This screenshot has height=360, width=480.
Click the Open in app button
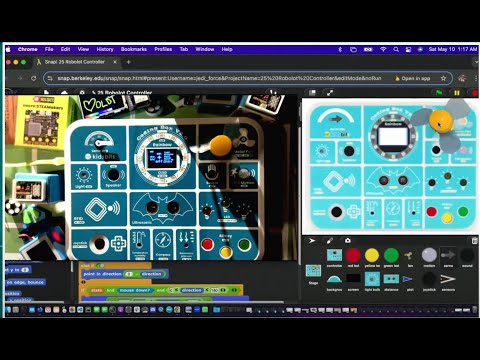tap(412, 78)
